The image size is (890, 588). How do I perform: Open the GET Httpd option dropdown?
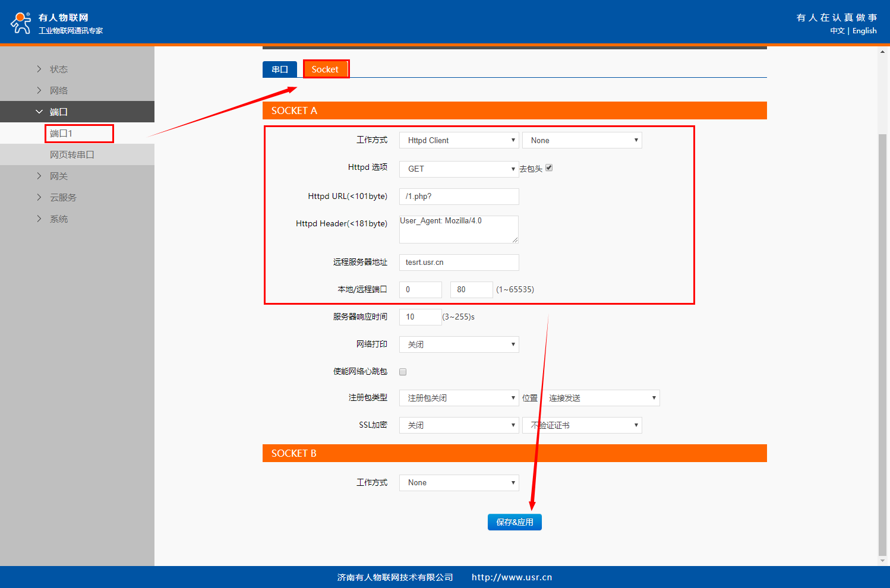pyautogui.click(x=459, y=169)
